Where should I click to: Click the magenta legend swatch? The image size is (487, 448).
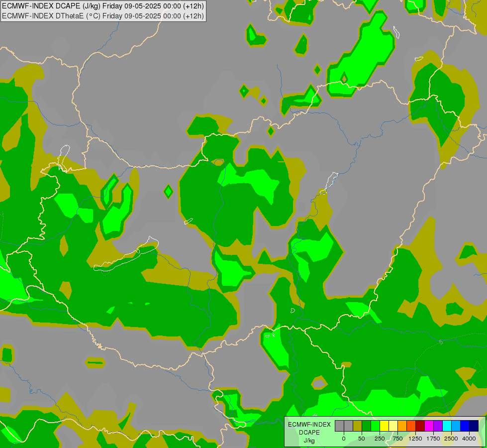tap(429, 426)
